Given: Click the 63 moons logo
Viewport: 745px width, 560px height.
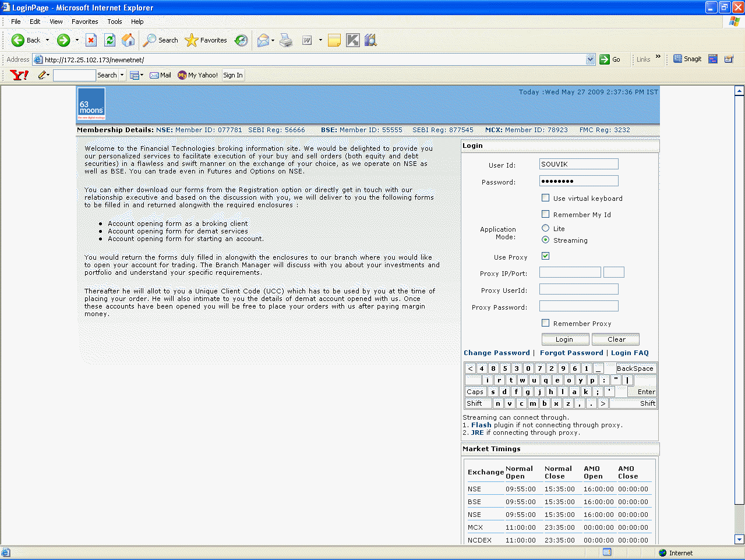Looking at the screenshot, I should (91, 104).
